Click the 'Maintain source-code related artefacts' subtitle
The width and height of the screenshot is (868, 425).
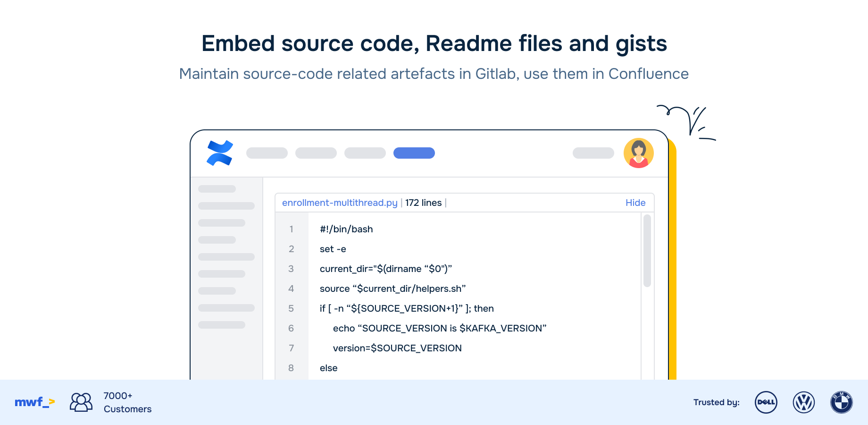coord(434,74)
